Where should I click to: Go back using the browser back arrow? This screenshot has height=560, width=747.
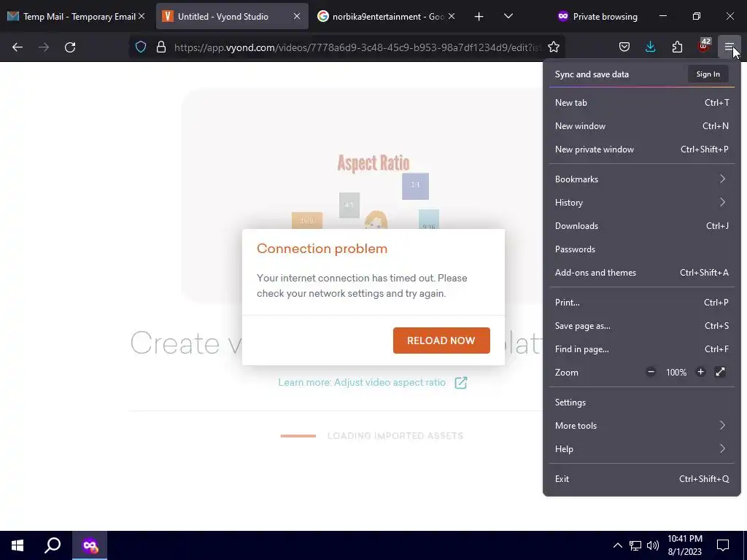(18, 47)
